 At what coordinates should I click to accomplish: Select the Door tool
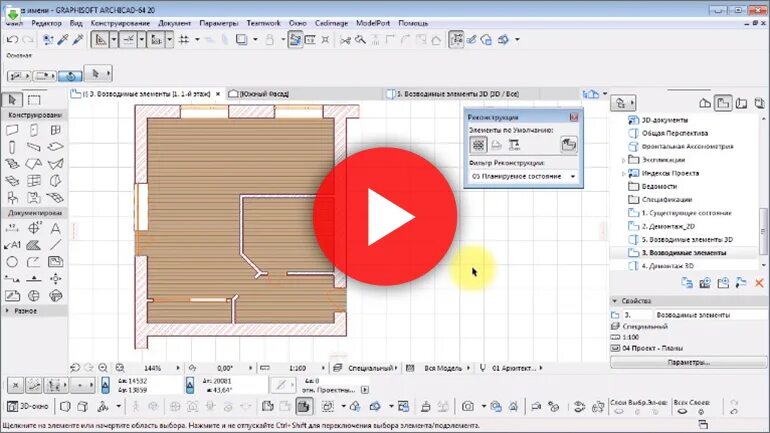pos(34,130)
